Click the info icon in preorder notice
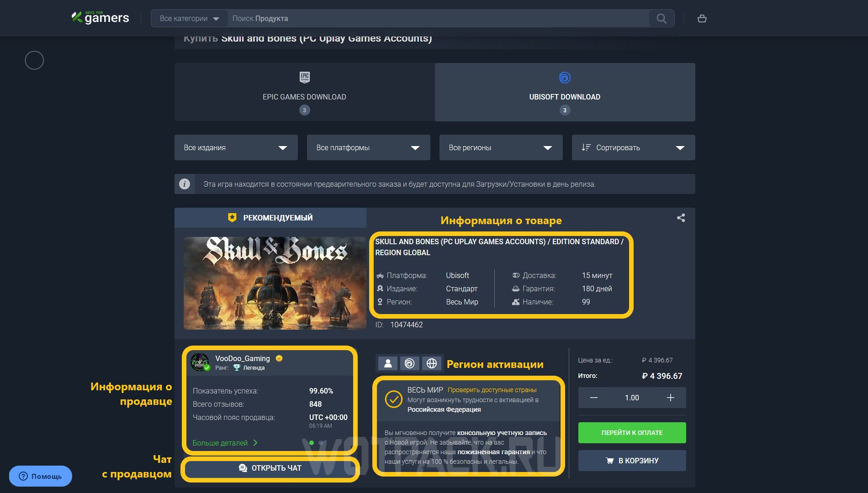The image size is (868, 493). pyautogui.click(x=185, y=184)
